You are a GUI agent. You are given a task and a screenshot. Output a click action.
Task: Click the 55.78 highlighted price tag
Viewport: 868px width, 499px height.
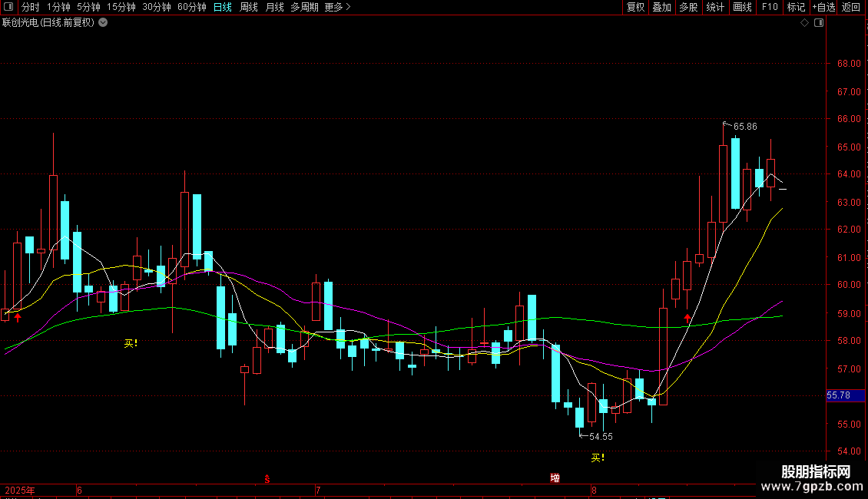tap(845, 395)
